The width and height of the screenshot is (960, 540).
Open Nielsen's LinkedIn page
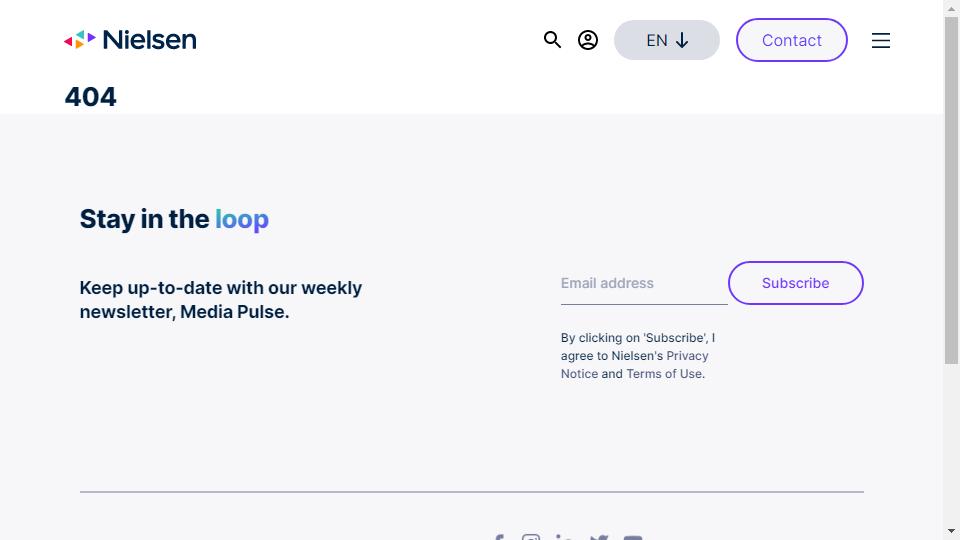pyautogui.click(x=565, y=537)
